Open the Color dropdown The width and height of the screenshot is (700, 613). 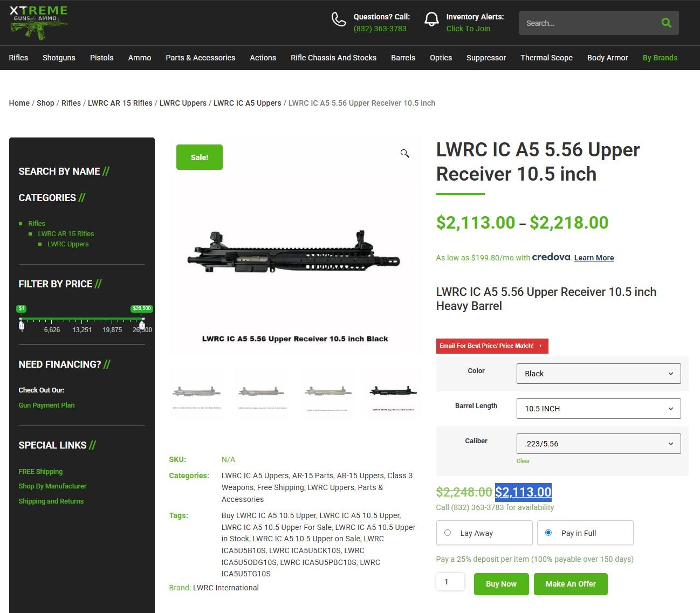[598, 374]
